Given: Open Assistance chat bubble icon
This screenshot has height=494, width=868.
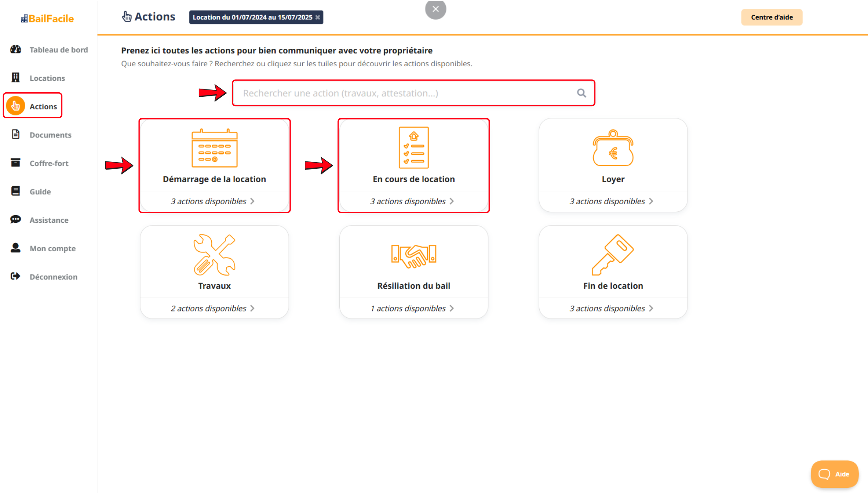Looking at the screenshot, I should 15,220.
